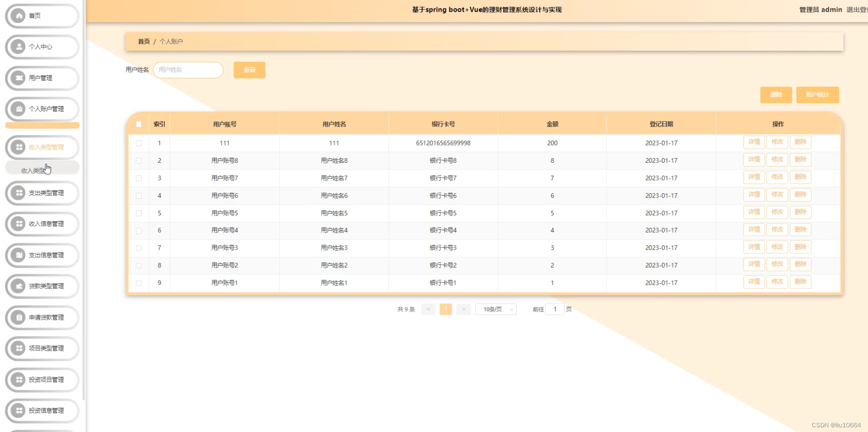Select page 1 in pagination
The height and width of the screenshot is (432, 868).
coord(446,310)
